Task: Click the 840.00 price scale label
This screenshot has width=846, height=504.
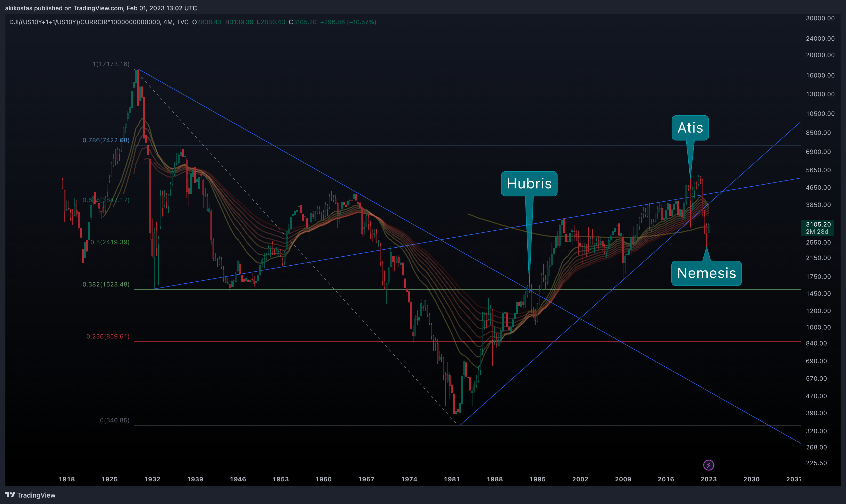Action: [x=816, y=343]
